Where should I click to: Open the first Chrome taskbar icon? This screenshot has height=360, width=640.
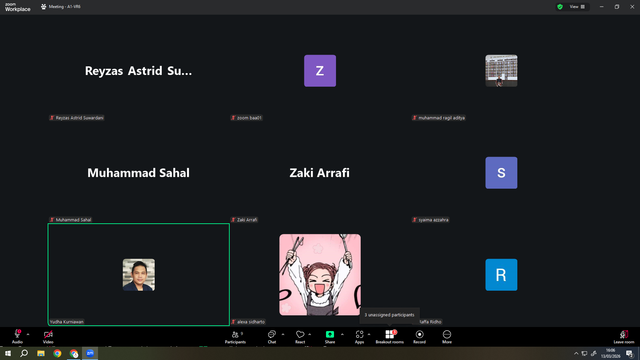57,353
